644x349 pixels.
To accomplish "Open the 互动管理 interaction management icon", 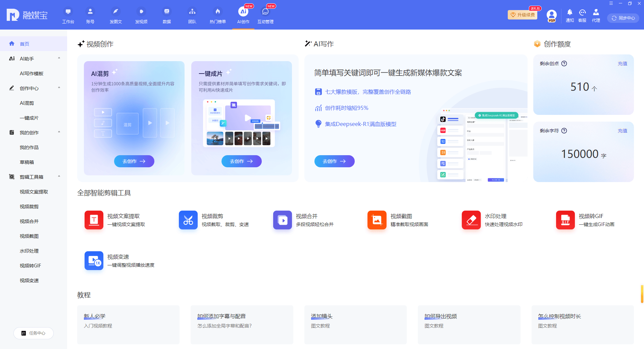I will [x=265, y=15].
